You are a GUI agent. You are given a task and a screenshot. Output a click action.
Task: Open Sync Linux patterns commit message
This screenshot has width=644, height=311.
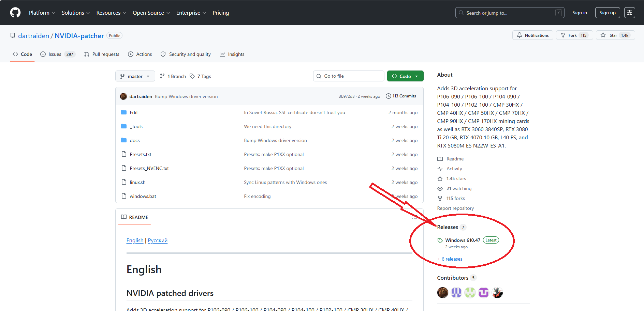tap(285, 182)
